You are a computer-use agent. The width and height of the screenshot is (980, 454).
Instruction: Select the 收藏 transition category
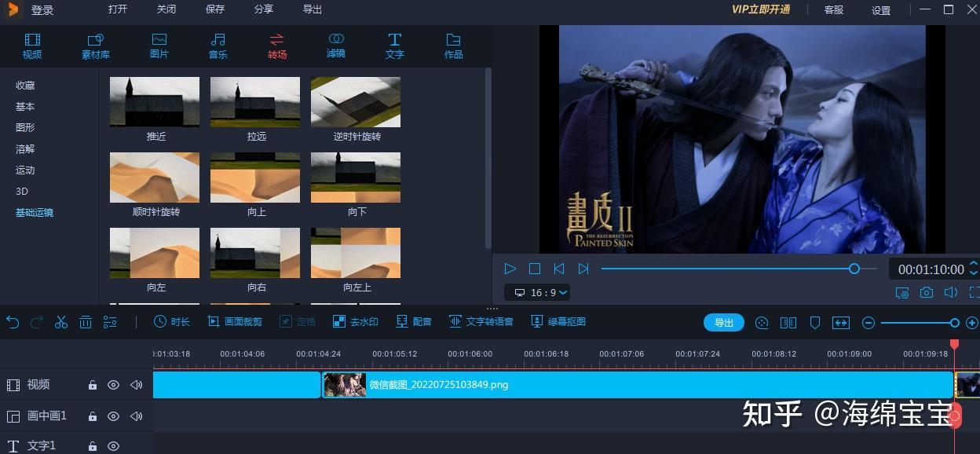coord(25,86)
